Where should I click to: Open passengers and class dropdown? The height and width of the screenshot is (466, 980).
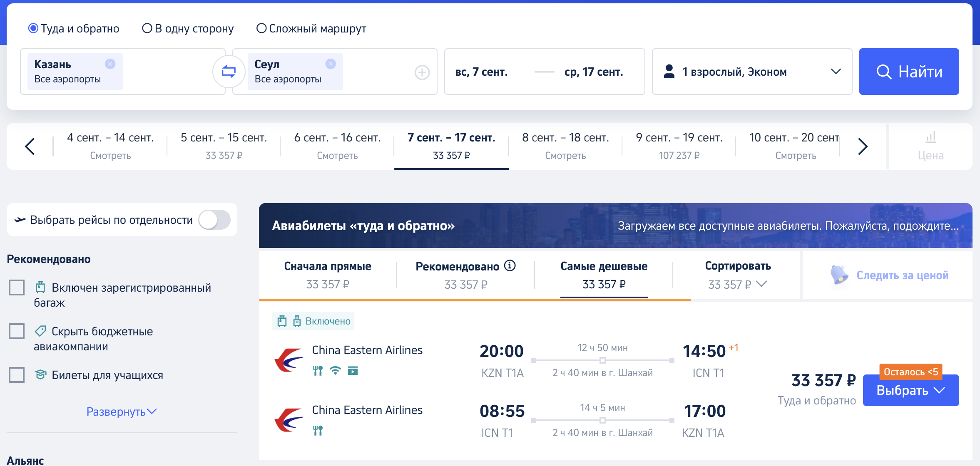point(752,72)
